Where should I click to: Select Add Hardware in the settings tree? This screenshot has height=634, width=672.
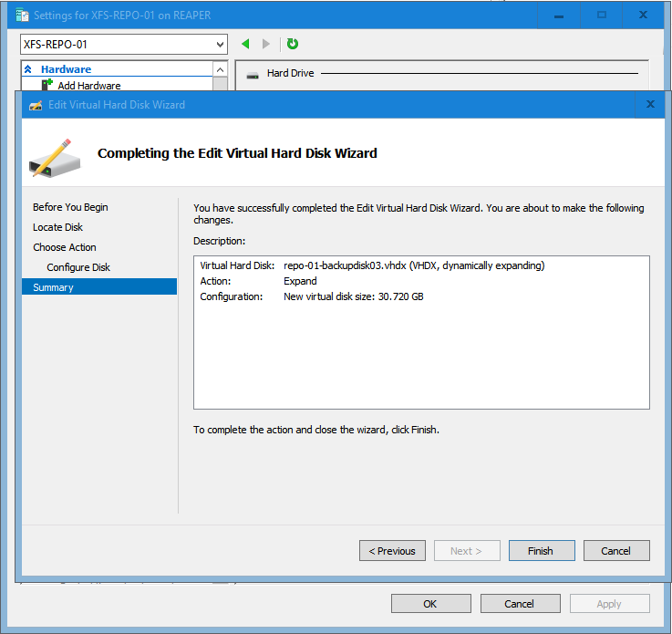[89, 86]
